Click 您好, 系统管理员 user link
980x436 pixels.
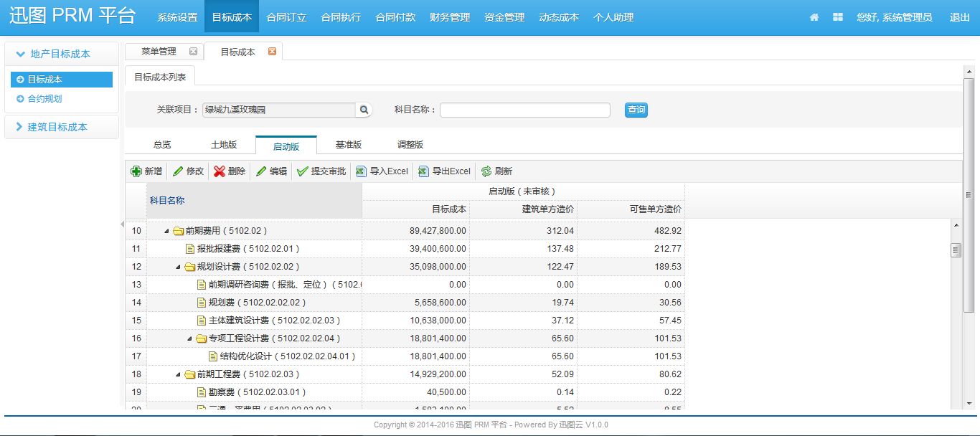(x=895, y=17)
